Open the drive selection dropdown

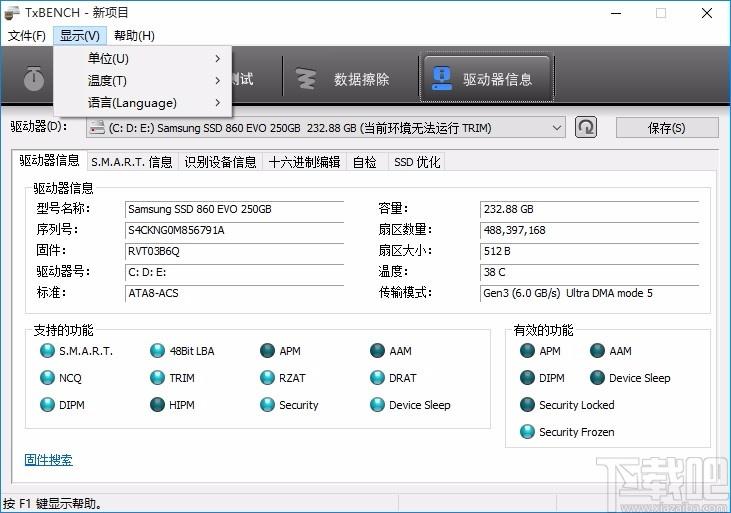[325, 128]
